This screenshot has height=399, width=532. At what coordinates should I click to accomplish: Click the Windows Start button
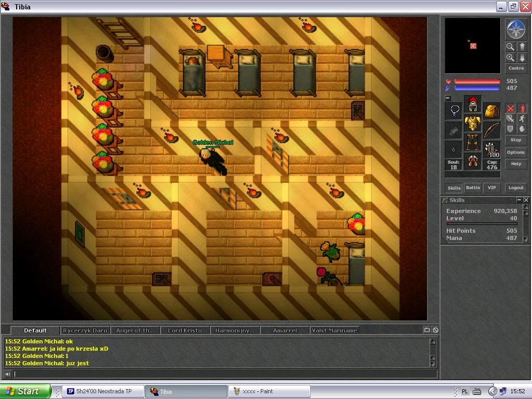coord(25,391)
